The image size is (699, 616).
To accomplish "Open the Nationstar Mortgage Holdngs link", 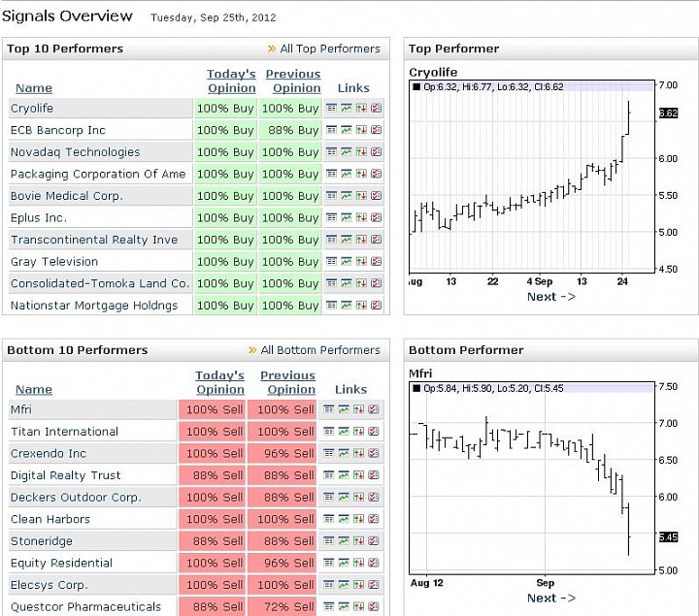I will tap(94, 306).
